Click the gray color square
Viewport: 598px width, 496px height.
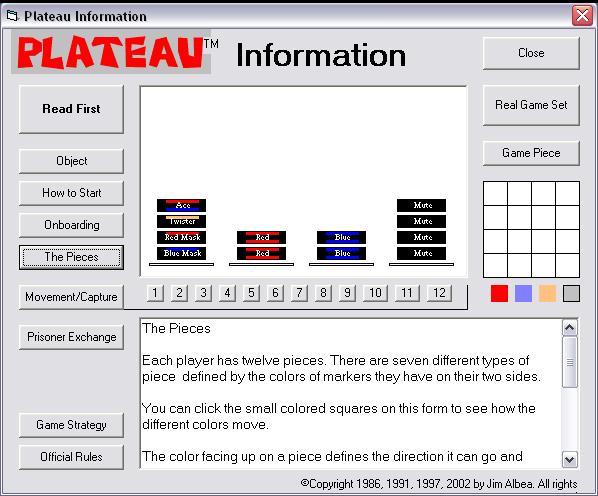coord(571,294)
